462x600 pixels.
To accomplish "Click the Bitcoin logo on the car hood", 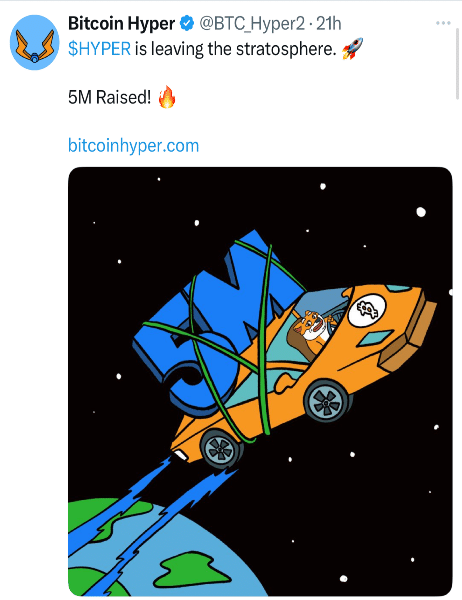I will (367, 309).
